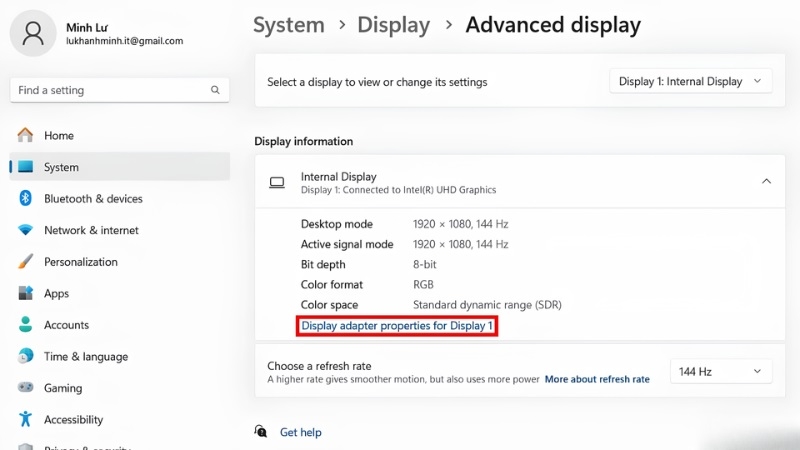
Task: Click the laptop icon beside Internal Display
Action: pyautogui.click(x=277, y=183)
